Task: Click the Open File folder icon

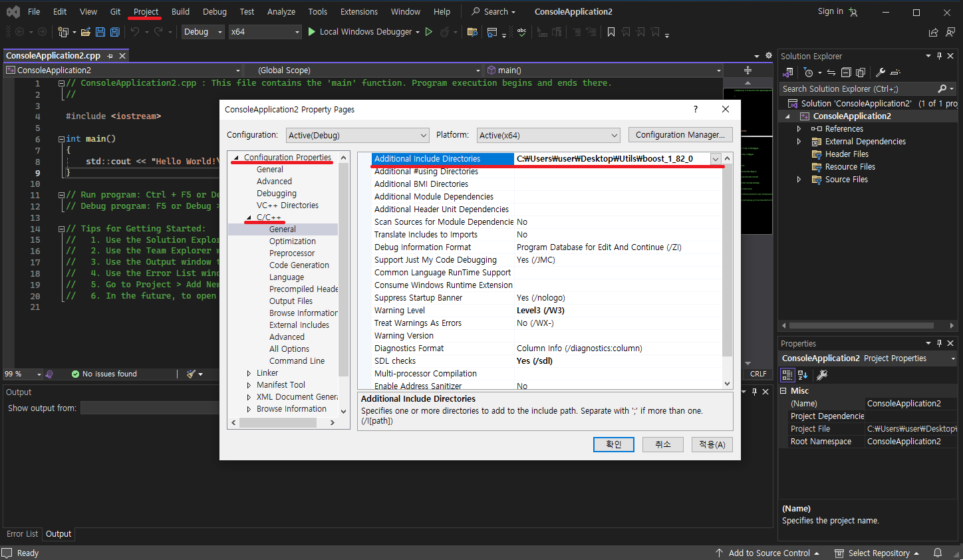Action: pyautogui.click(x=86, y=32)
